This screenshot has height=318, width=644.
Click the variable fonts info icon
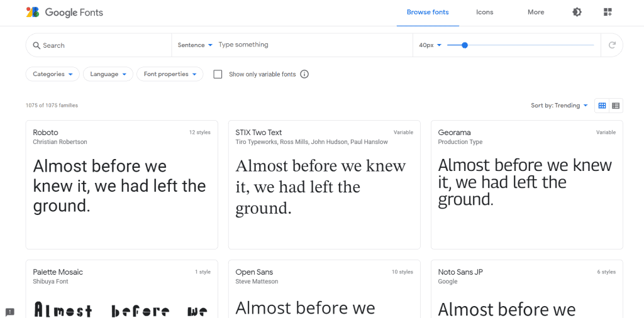coord(304,74)
